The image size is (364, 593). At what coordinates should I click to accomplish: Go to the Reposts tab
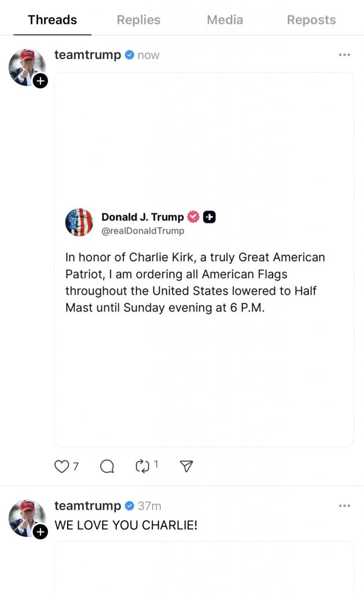[311, 20]
